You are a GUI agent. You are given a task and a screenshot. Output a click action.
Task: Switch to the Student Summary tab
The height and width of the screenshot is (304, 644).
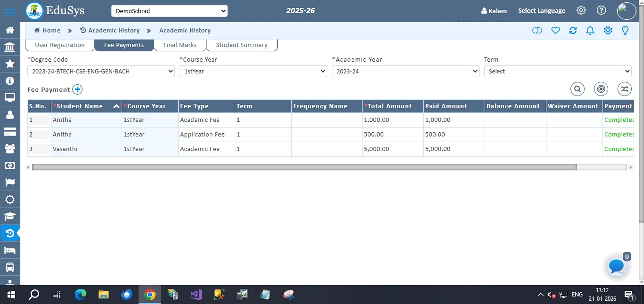tap(241, 45)
